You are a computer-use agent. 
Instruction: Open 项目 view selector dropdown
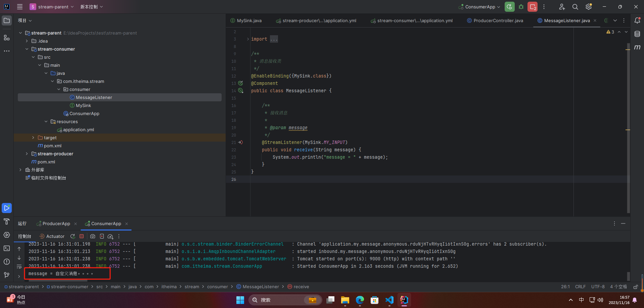[x=25, y=20]
